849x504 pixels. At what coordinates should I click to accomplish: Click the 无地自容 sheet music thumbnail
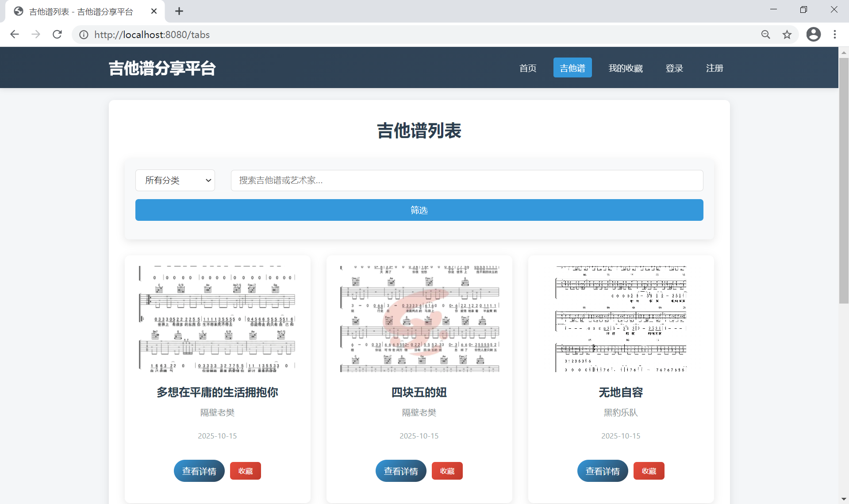(620, 319)
